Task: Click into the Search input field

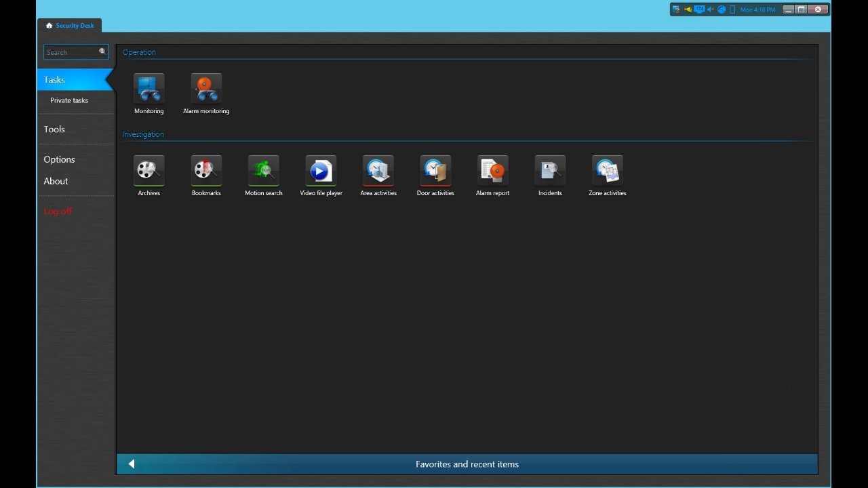Action: tap(71, 52)
